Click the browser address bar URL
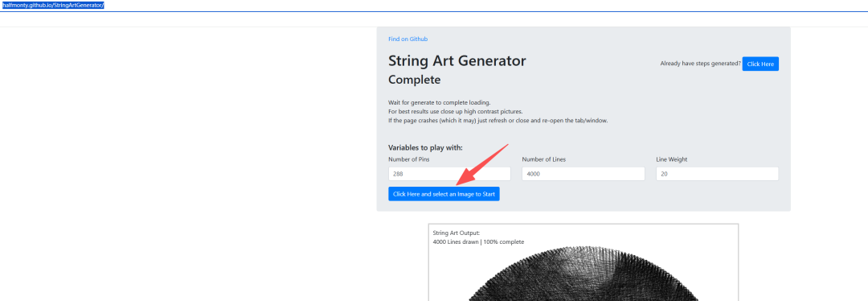This screenshot has width=868, height=301. click(x=53, y=5)
